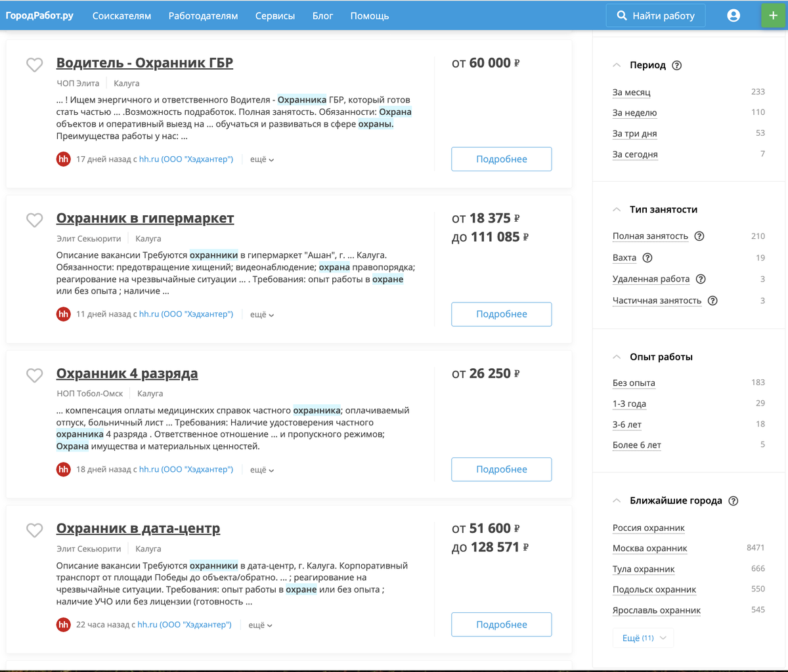Screen dimensions: 788x672
Task: Favorite the Охранник в дата-центр vacancy heart
Action: pos(34,530)
